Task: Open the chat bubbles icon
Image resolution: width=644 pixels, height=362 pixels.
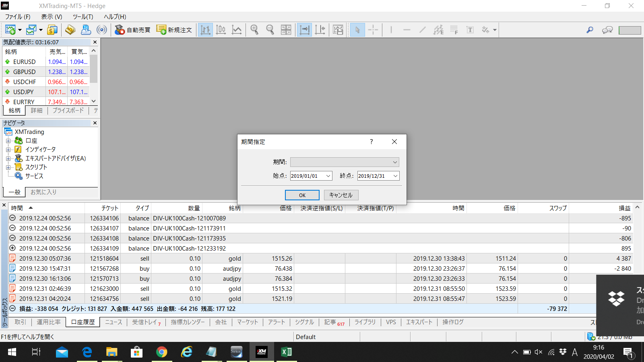Action: coord(607,30)
